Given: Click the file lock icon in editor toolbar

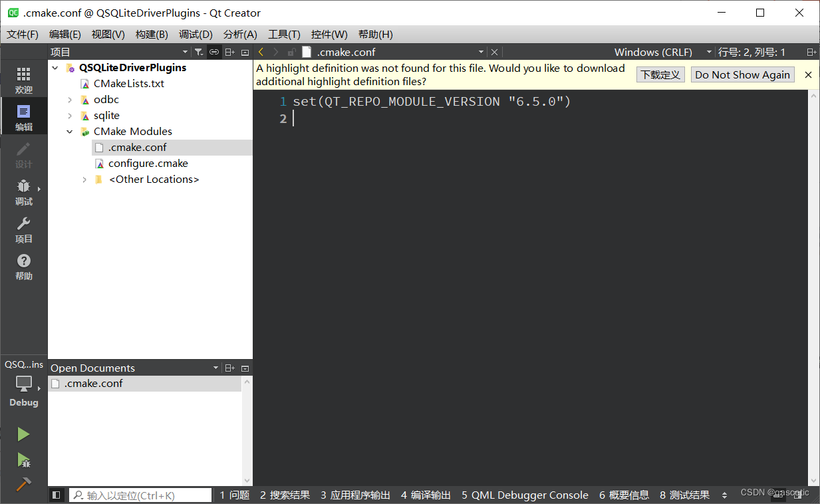Looking at the screenshot, I should tap(291, 52).
